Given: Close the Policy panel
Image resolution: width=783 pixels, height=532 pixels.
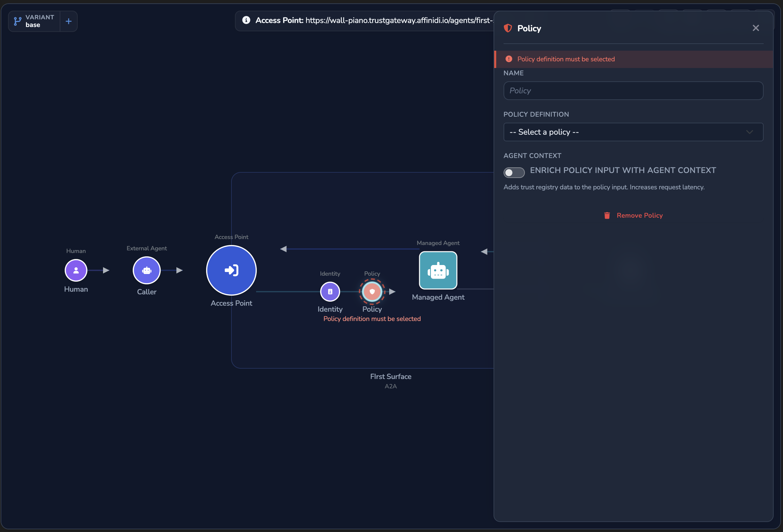Looking at the screenshot, I should point(756,28).
